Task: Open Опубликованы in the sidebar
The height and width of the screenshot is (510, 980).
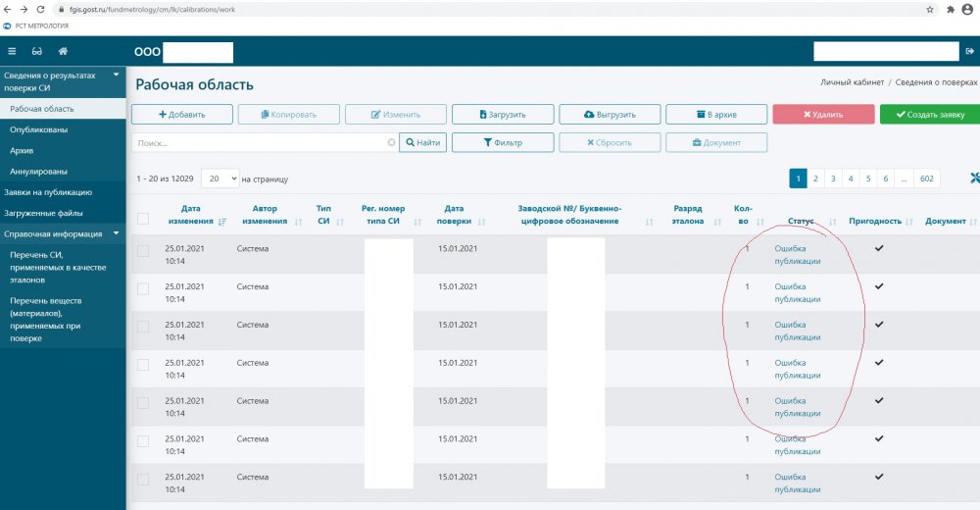Action: (x=31, y=129)
